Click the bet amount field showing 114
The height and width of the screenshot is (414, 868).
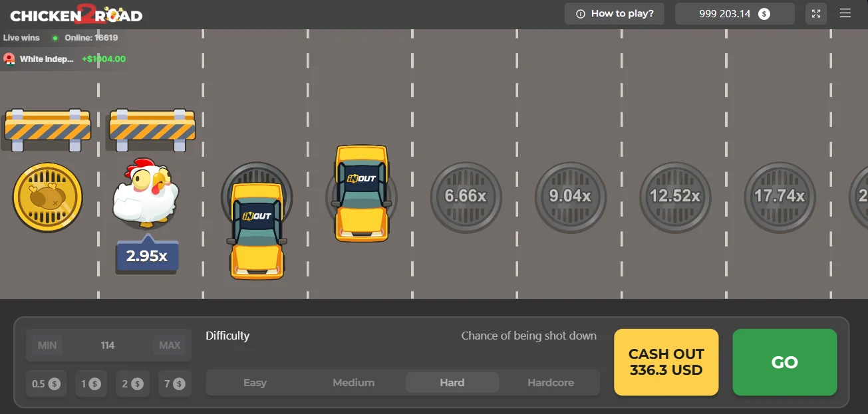pos(108,346)
